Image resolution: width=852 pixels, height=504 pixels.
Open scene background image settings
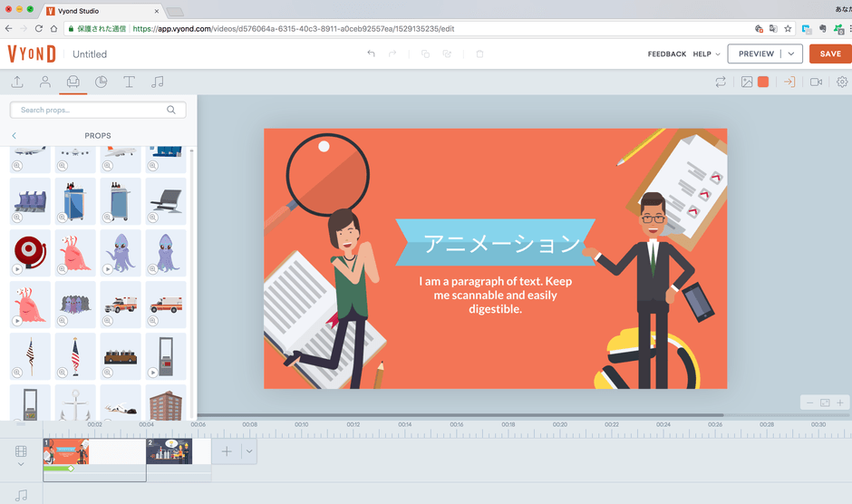click(x=747, y=82)
